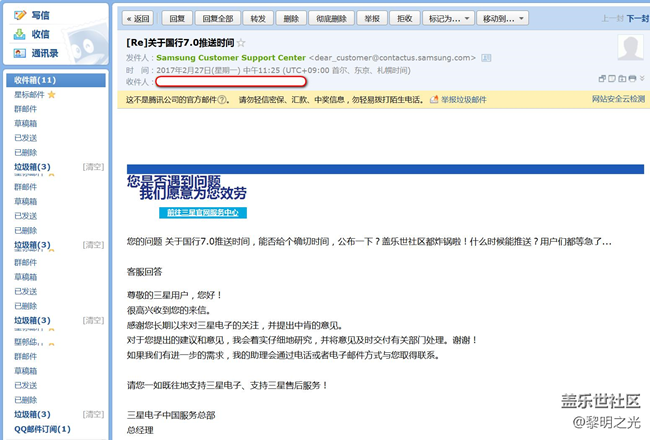Click 彻底删除 to permanently delete

(x=331, y=19)
